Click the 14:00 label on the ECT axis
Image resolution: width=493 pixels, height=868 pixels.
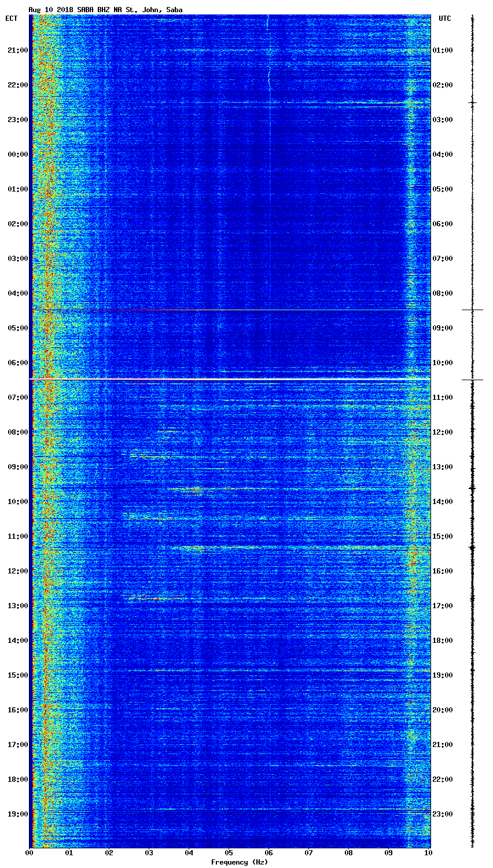point(18,641)
